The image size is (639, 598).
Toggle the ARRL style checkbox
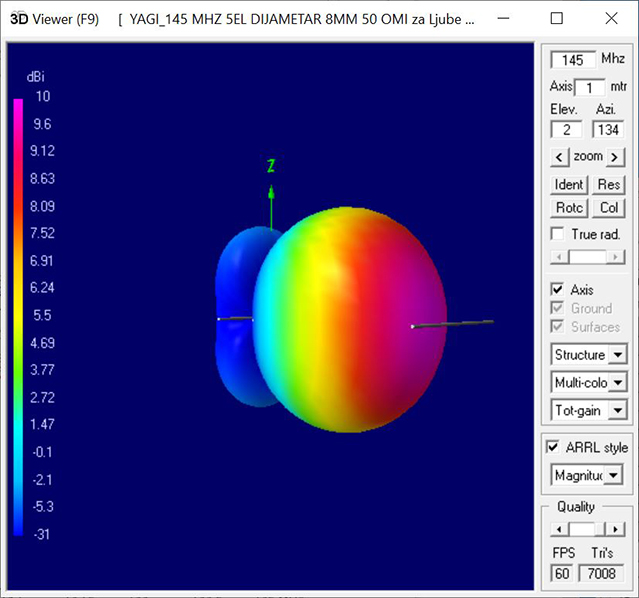(x=553, y=447)
